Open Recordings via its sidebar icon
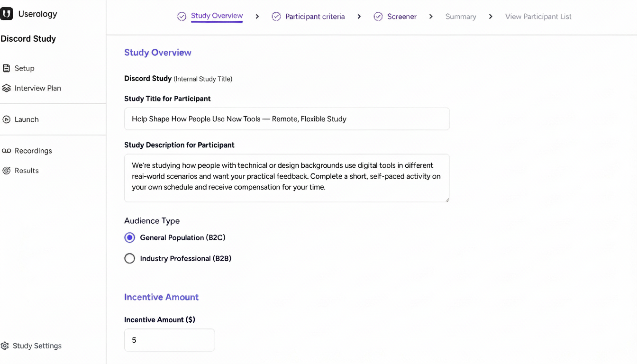The width and height of the screenshot is (637, 364). (x=6, y=151)
